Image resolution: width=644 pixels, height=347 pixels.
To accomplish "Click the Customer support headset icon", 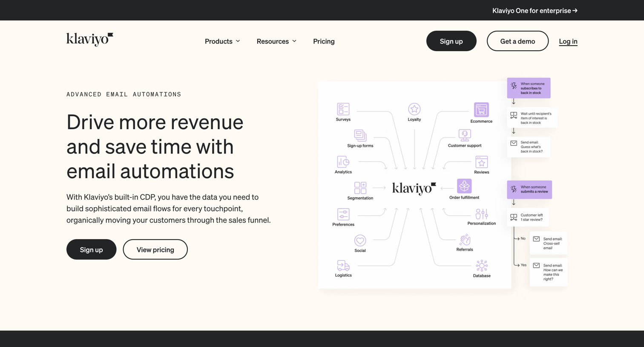I will [465, 136].
